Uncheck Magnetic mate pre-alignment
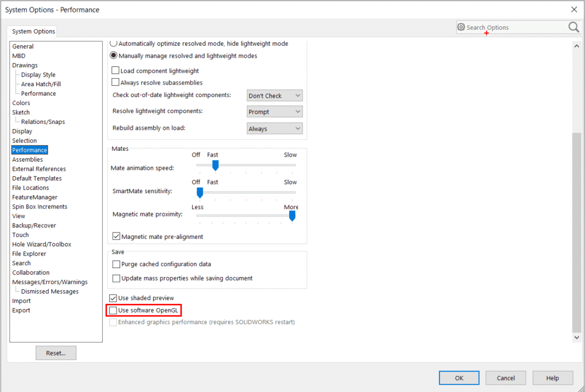This screenshot has height=392, width=585. tap(117, 237)
